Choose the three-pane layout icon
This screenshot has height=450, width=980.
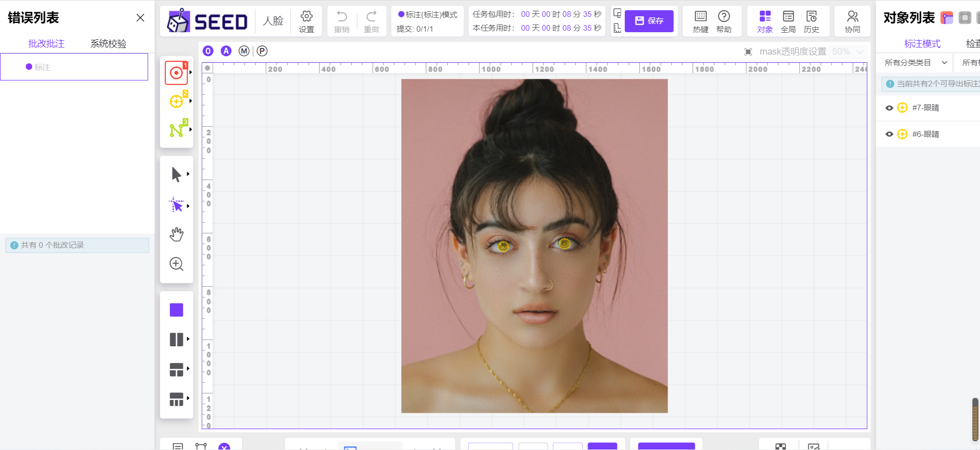(x=176, y=370)
